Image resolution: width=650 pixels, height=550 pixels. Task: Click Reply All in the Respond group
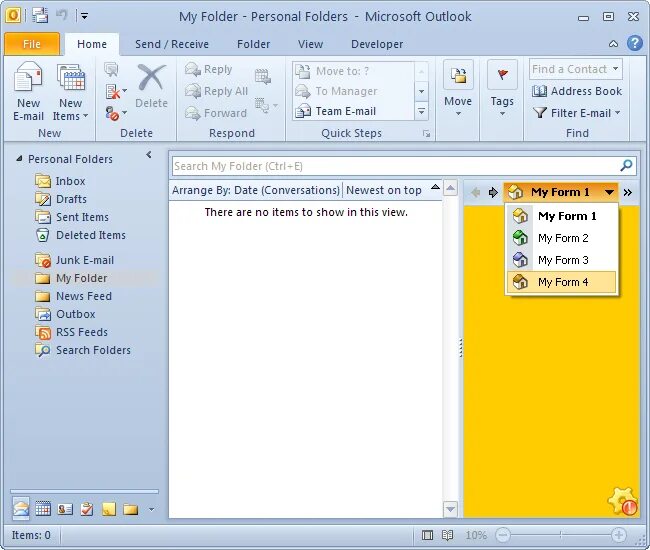[216, 91]
